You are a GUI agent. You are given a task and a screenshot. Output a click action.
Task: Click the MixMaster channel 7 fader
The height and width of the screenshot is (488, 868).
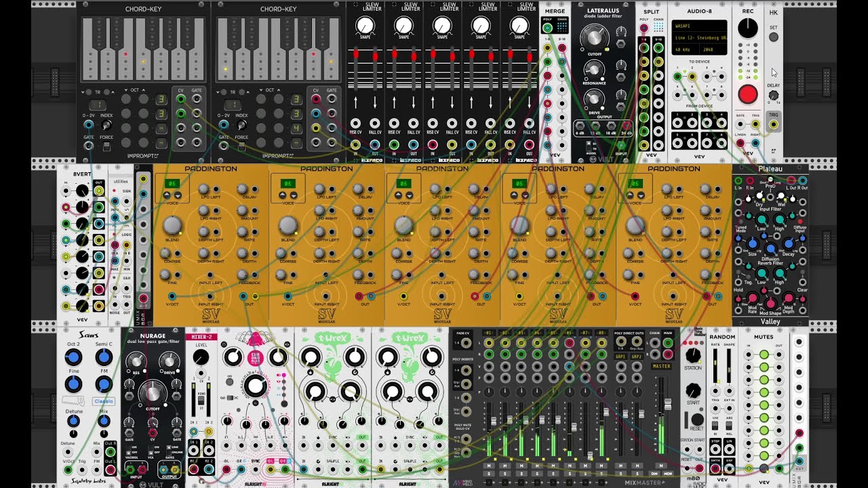click(x=590, y=455)
